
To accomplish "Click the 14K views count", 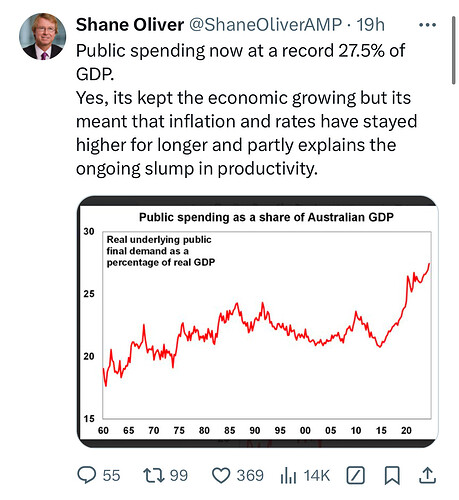I will coord(317,476).
